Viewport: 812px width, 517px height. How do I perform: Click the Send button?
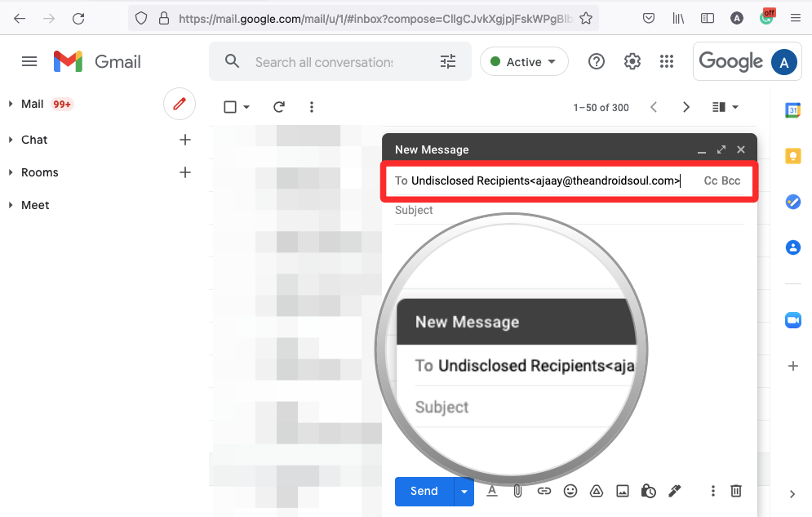tap(424, 491)
